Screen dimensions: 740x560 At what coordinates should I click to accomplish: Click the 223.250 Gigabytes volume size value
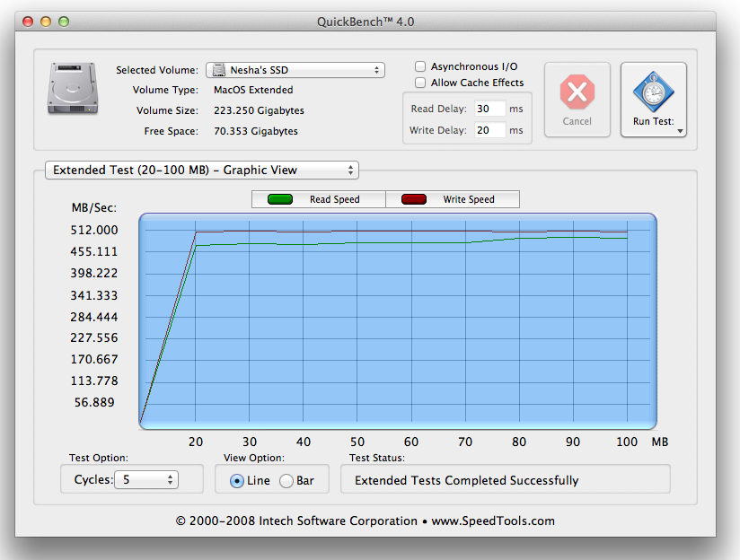[259, 110]
